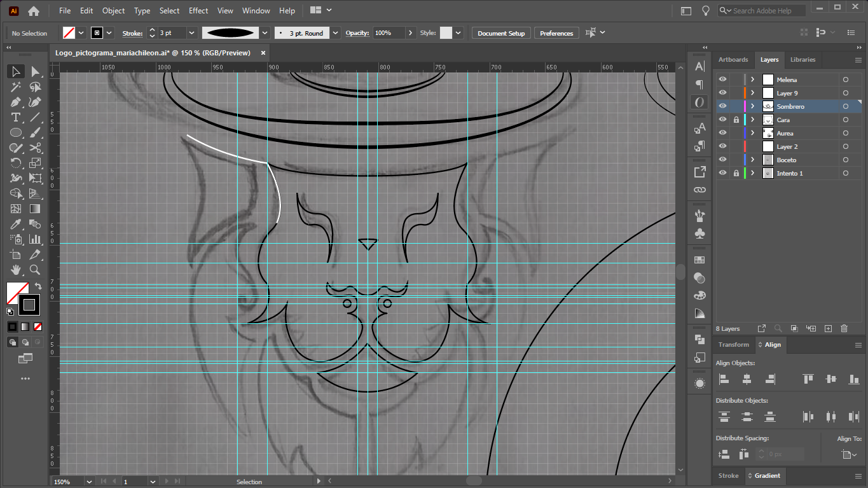Unlock the Intento 1 layer
The width and height of the screenshot is (868, 488).
pyautogui.click(x=736, y=173)
